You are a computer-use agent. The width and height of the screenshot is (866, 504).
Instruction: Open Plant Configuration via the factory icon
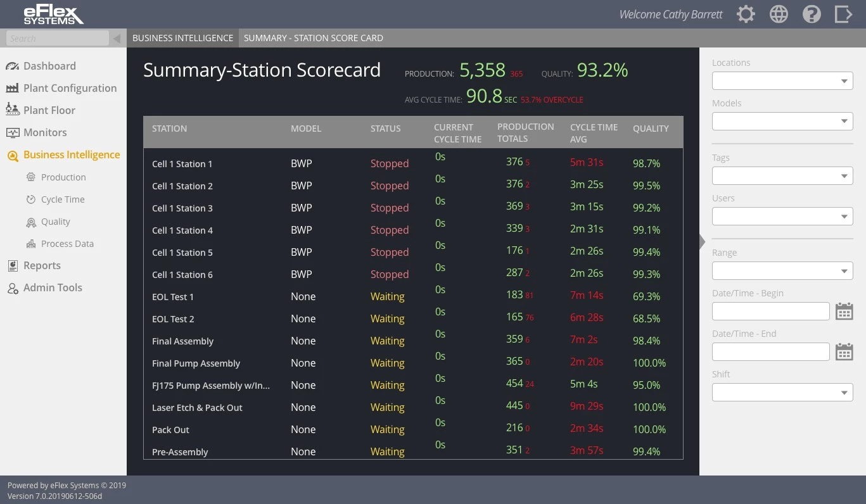coord(13,88)
